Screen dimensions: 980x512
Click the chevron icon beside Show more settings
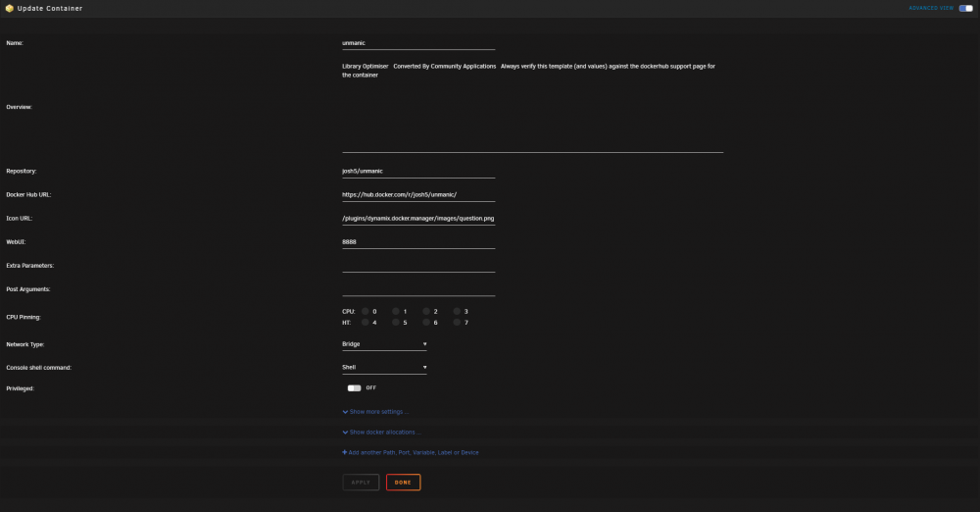[345, 412]
